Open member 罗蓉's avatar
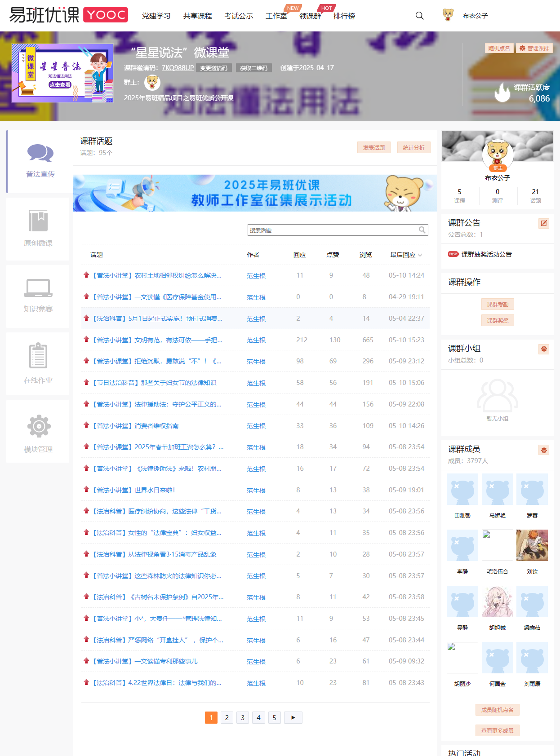 532,489
